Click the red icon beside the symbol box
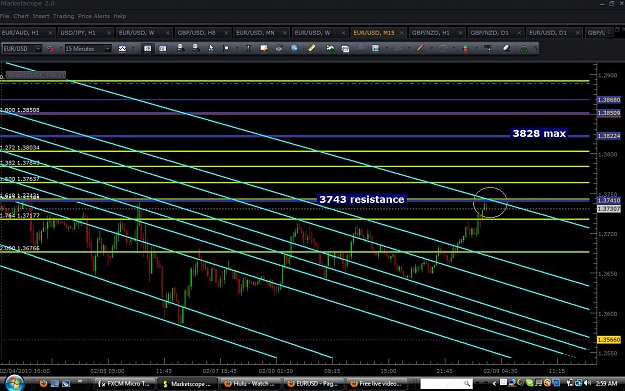 coord(51,49)
